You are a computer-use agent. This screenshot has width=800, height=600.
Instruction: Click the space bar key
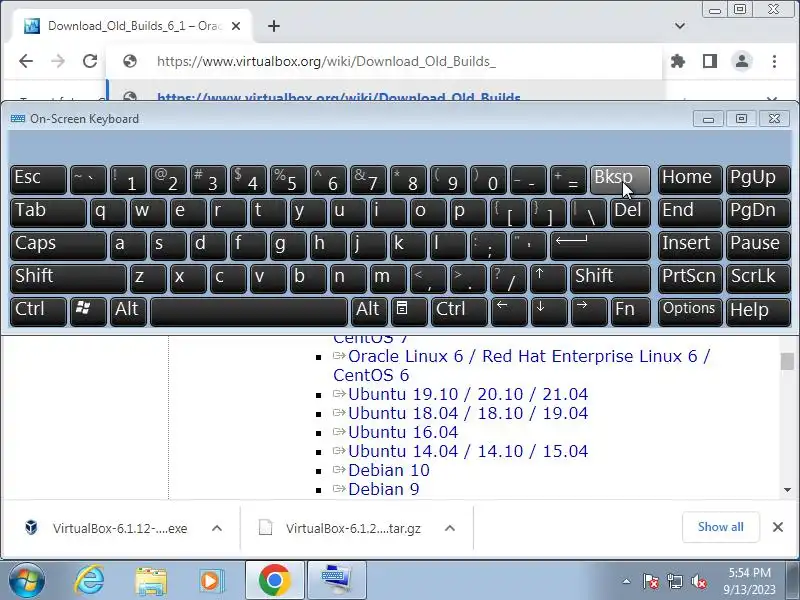tap(248, 311)
